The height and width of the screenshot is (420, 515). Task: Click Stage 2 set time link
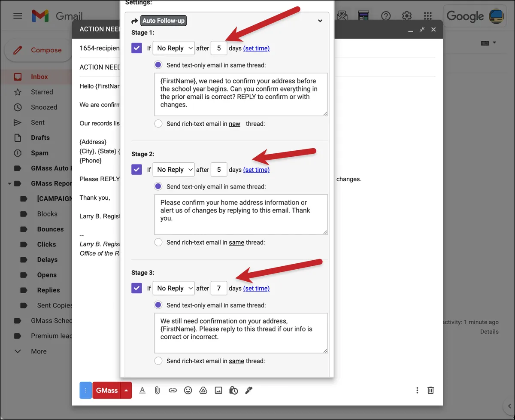[256, 170]
